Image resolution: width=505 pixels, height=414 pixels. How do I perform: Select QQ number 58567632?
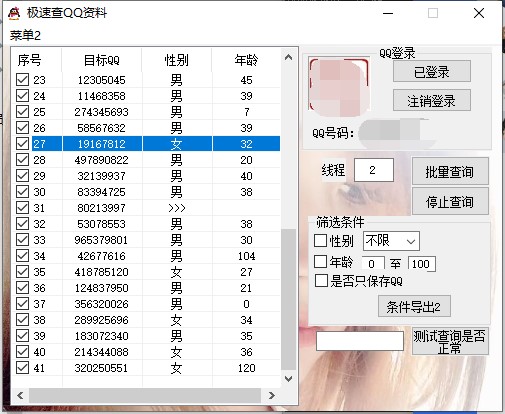pyautogui.click(x=101, y=128)
